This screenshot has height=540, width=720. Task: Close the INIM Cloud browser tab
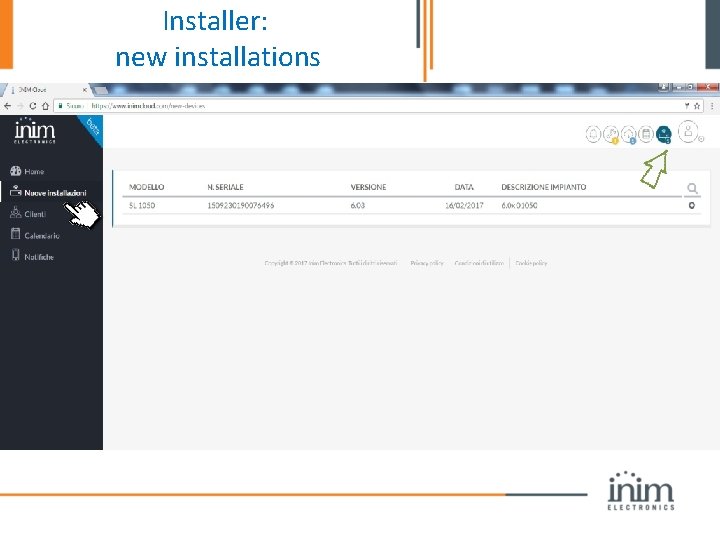coord(84,90)
